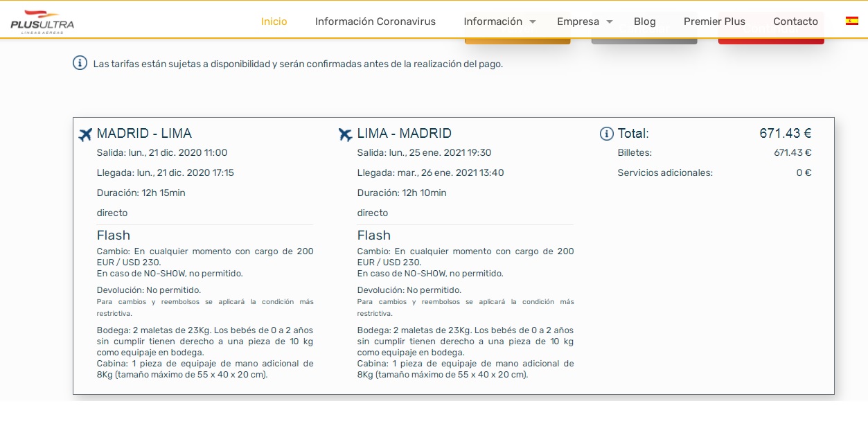Open the Contacto page
Screen dimensions: 868x435
(x=796, y=21)
